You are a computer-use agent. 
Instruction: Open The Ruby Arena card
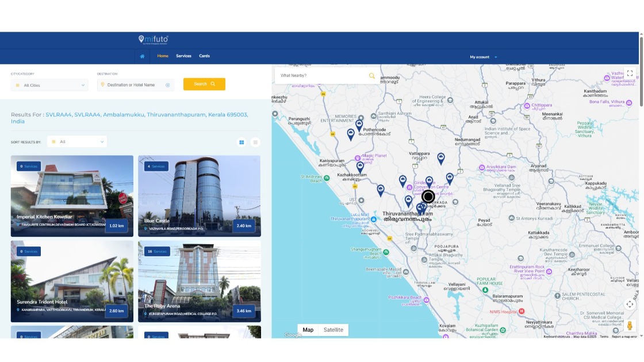click(x=199, y=281)
